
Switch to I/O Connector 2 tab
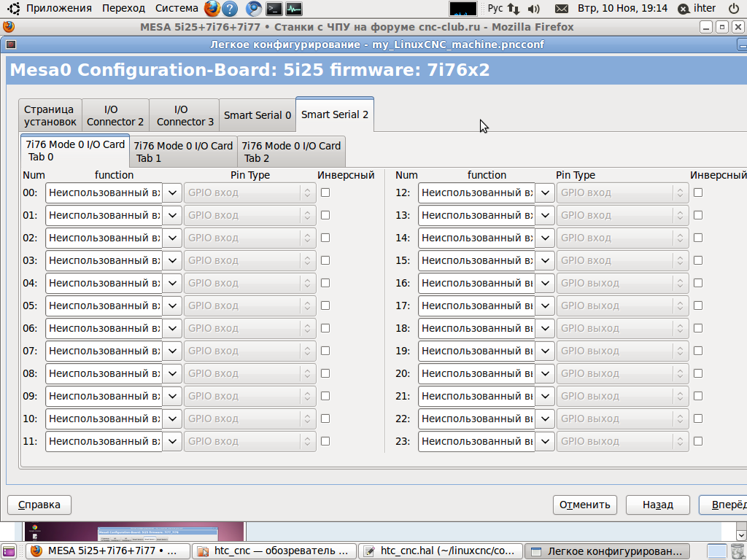click(115, 115)
